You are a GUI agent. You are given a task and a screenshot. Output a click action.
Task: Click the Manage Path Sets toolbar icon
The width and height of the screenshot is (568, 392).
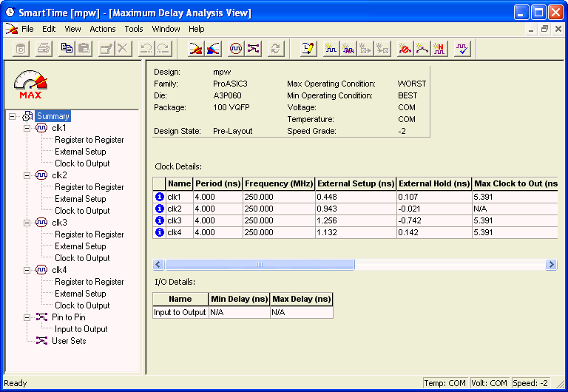click(253, 49)
